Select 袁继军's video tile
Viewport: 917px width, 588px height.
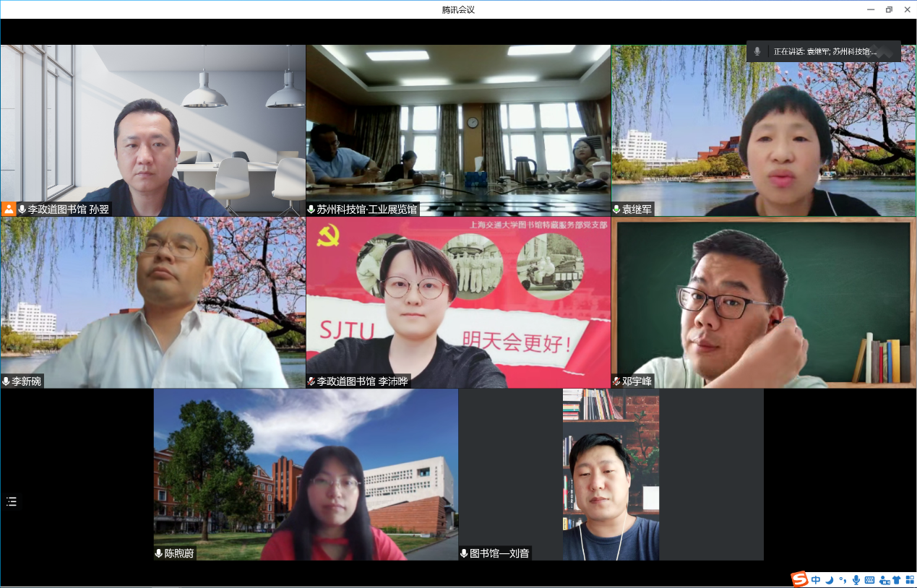point(764,130)
